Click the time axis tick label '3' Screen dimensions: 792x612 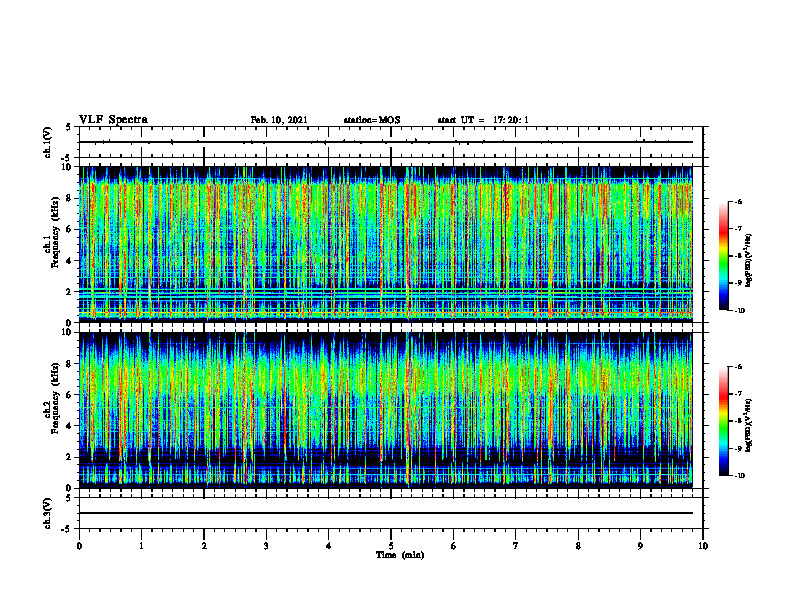pyautogui.click(x=266, y=546)
